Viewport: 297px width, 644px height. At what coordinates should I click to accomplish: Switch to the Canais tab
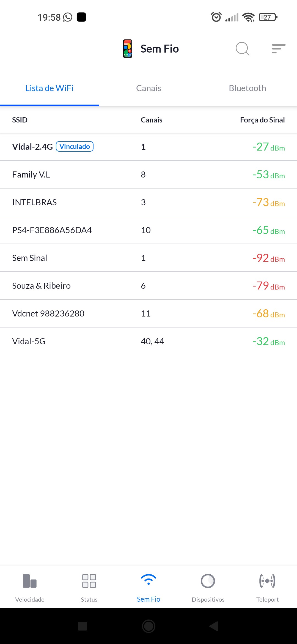click(x=148, y=88)
